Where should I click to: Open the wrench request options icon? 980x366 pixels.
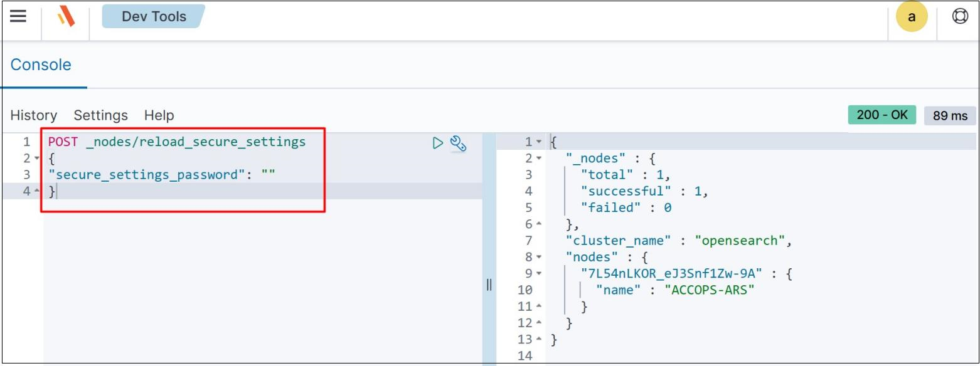tap(459, 144)
